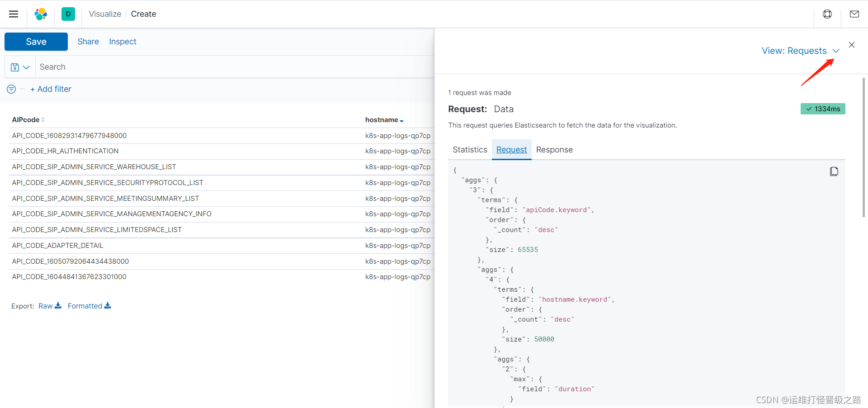This screenshot has height=408, width=868.
Task: Select cell API_CODE_16044841367623301000
Action: click(x=69, y=277)
